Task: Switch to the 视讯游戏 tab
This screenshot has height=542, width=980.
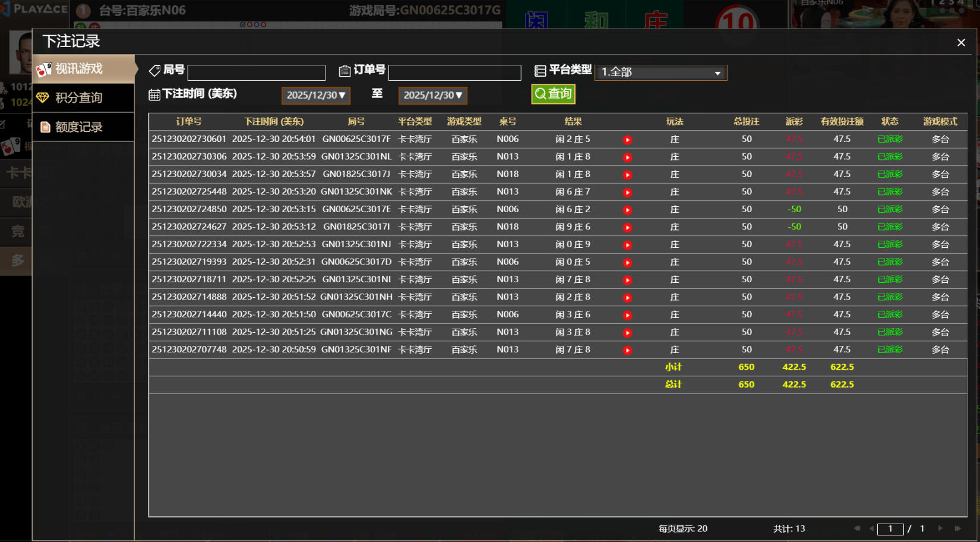Action: click(83, 69)
